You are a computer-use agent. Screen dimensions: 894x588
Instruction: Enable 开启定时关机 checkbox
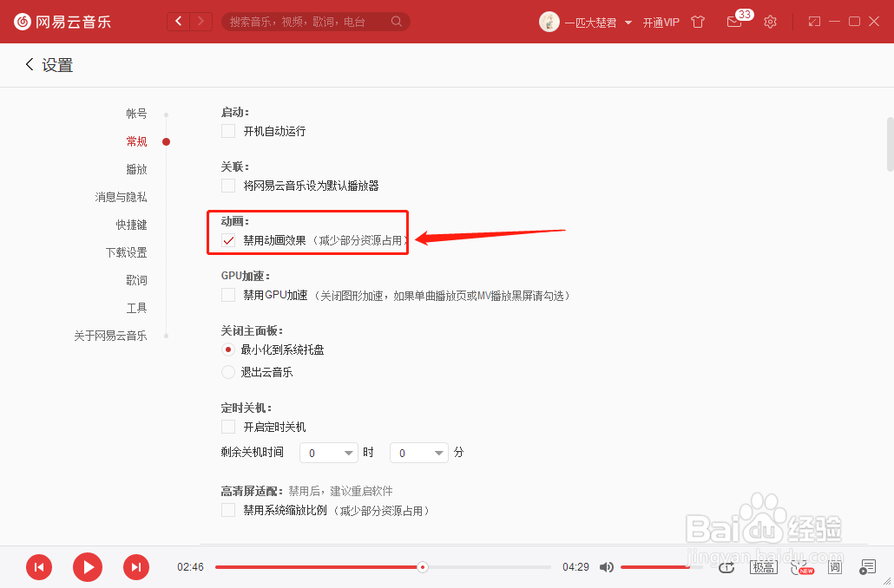228,427
